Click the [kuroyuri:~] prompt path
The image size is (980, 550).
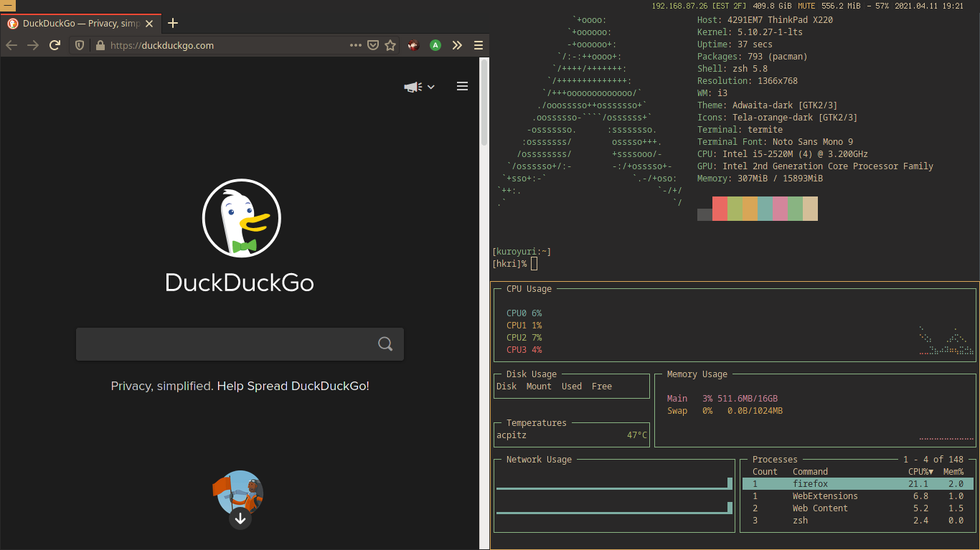[x=522, y=252]
